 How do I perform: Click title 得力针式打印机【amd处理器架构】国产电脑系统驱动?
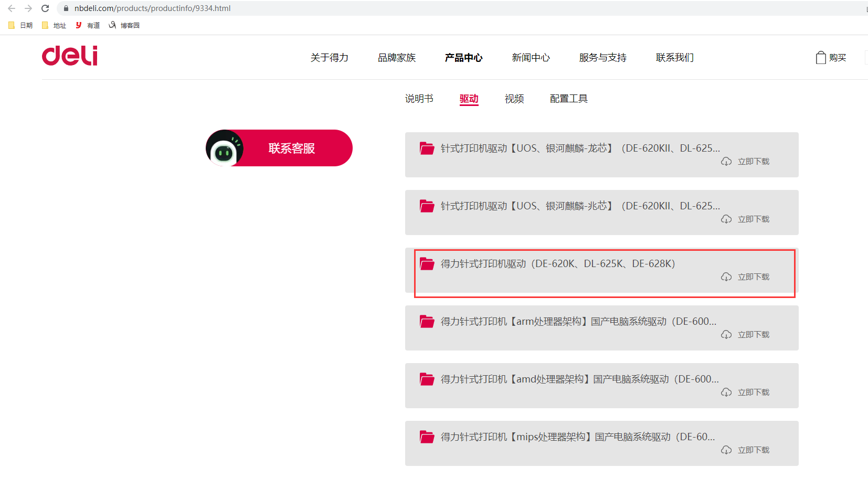click(580, 379)
